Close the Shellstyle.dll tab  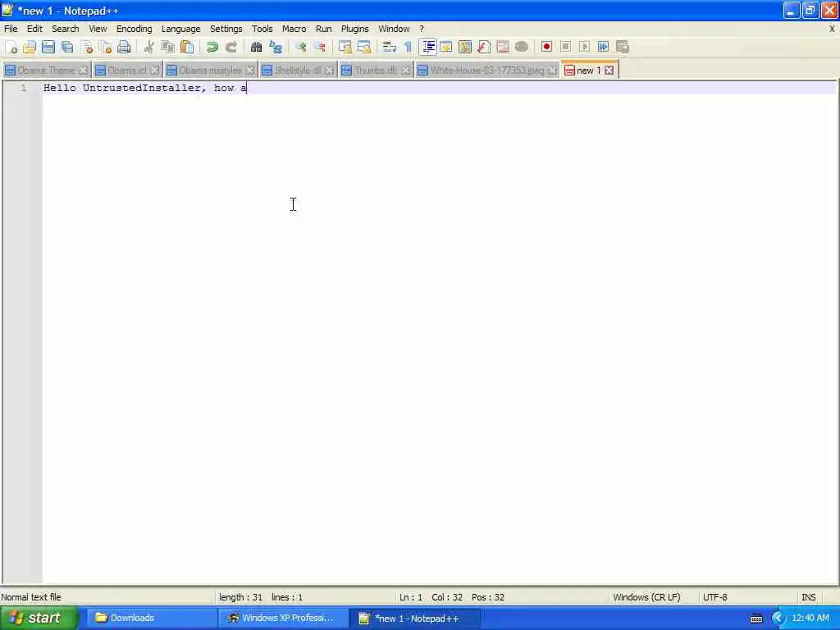click(330, 71)
